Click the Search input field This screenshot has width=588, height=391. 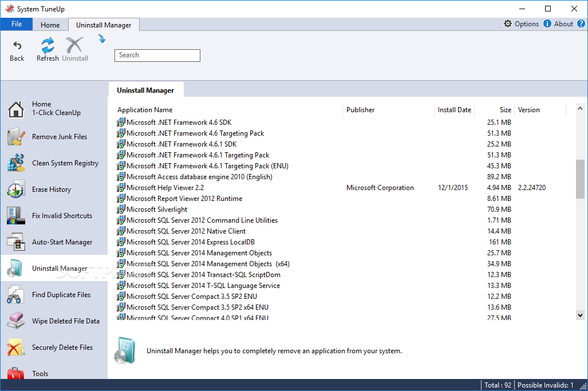point(157,55)
